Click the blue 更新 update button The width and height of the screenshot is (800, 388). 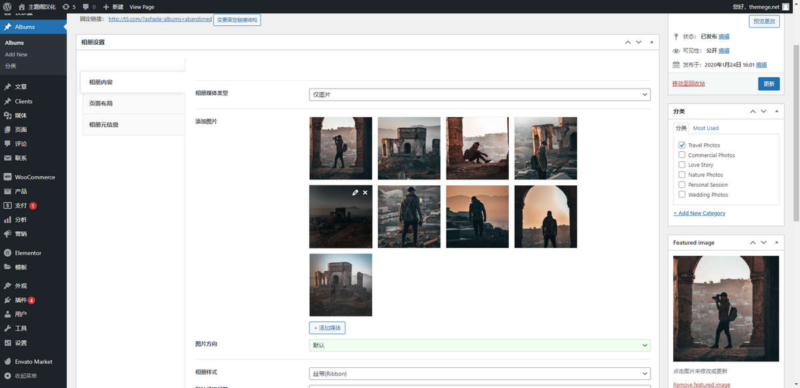[769, 84]
